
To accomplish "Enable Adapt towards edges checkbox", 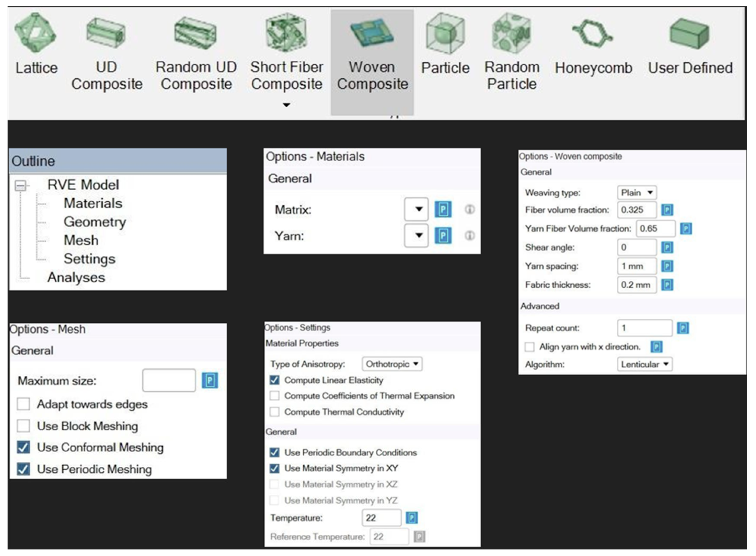I will [x=23, y=404].
